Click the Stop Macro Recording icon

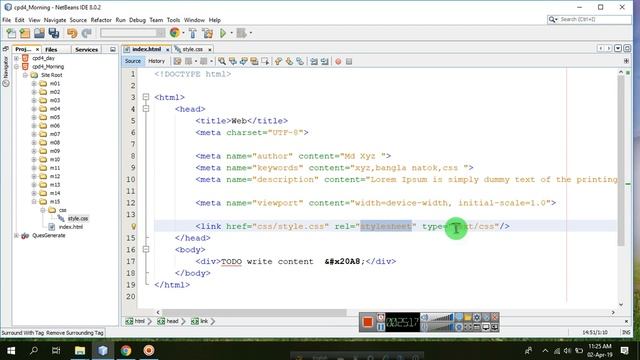[x=349, y=61]
